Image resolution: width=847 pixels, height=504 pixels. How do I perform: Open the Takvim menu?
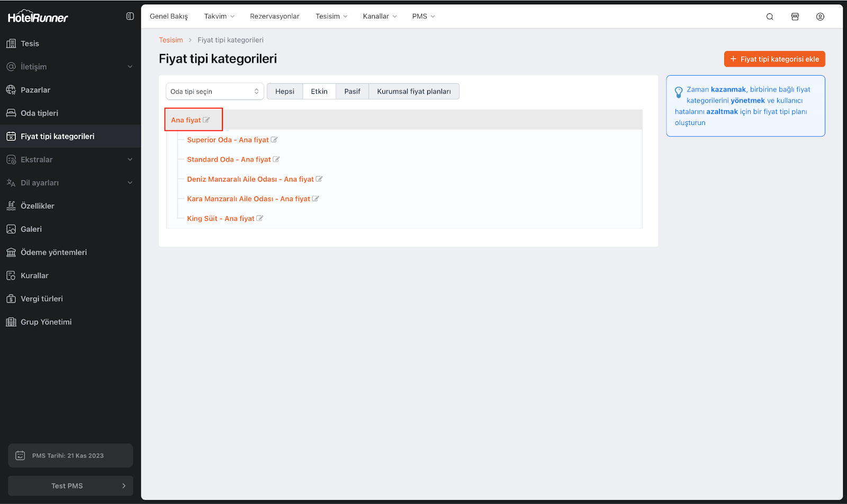tap(219, 16)
